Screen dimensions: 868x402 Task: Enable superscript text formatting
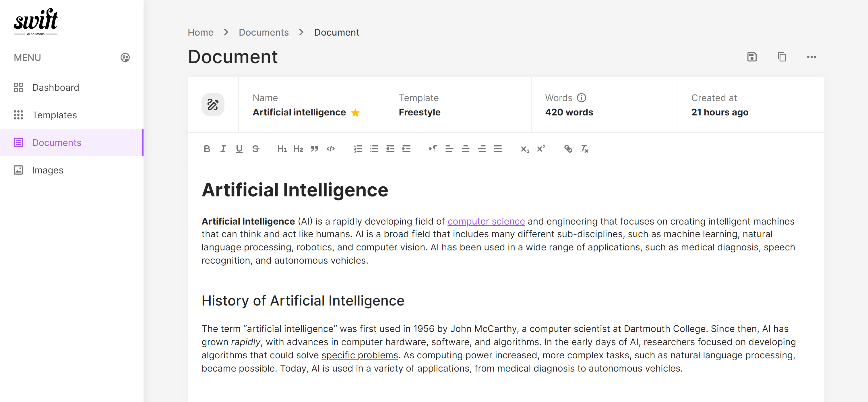tap(541, 148)
